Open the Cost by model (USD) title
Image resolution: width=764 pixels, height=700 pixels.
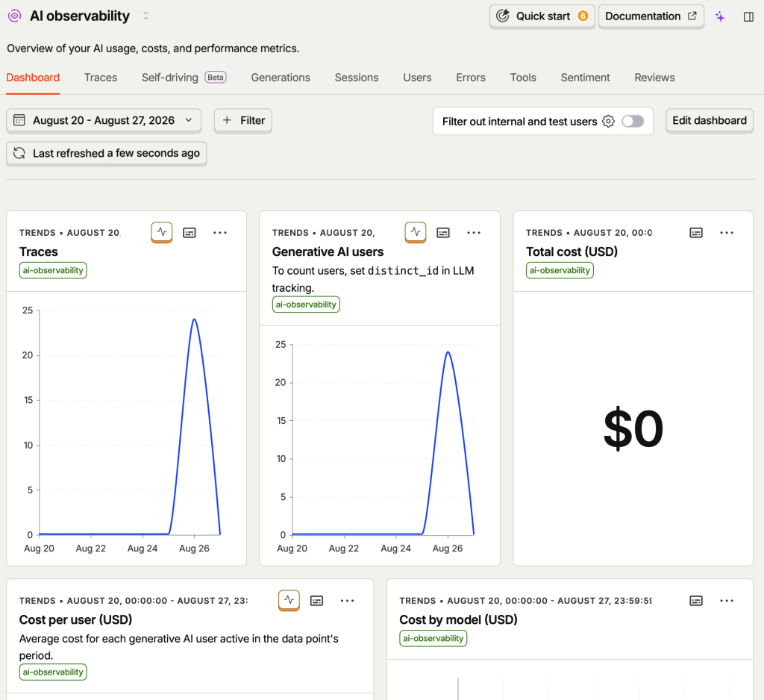tap(459, 619)
